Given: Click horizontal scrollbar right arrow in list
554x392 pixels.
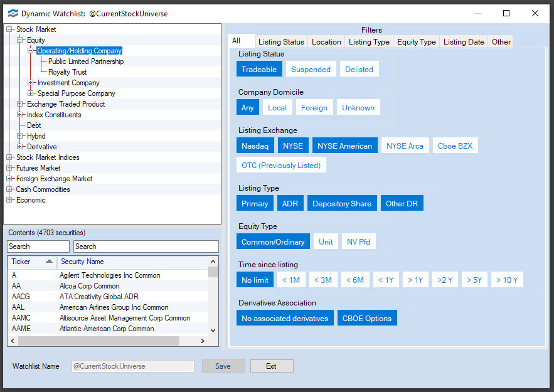Looking at the screenshot, I should [202, 341].
